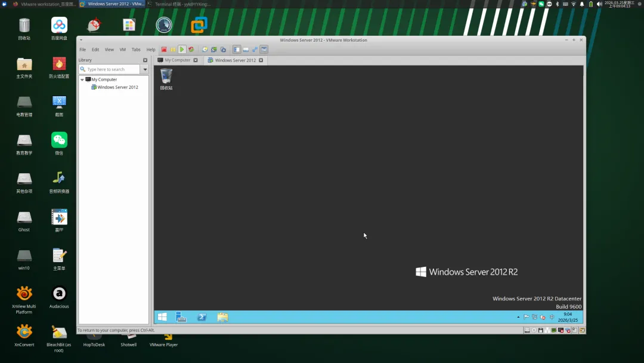Close the Windows Server 2012 tab
The height and width of the screenshot is (363, 644).
pyautogui.click(x=261, y=60)
